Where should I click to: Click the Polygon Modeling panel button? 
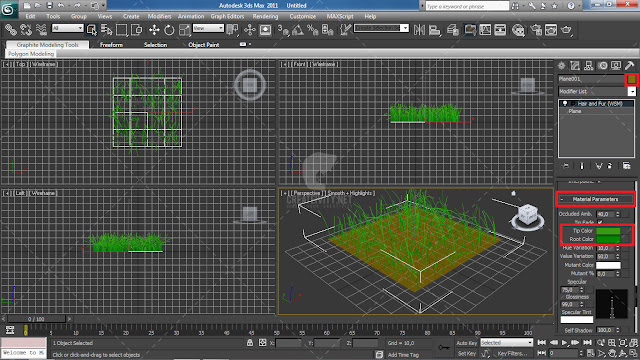click(31, 54)
